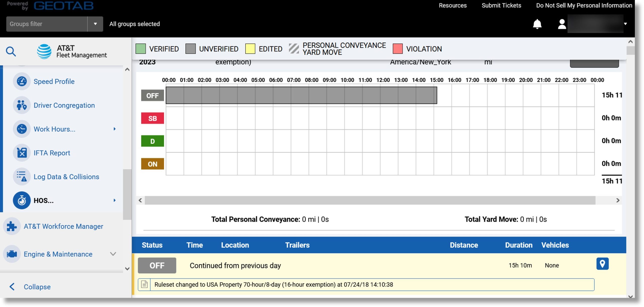
Task: Click the search magnifier icon
Action: (11, 51)
